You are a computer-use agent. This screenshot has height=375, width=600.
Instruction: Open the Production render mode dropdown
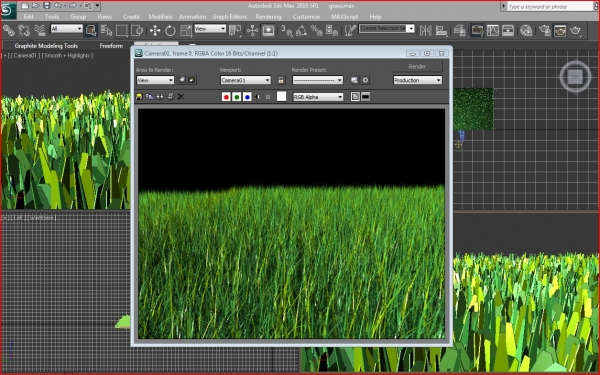coord(417,80)
